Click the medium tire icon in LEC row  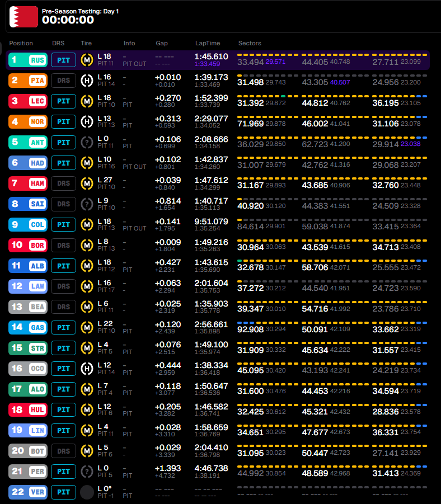[x=87, y=101]
